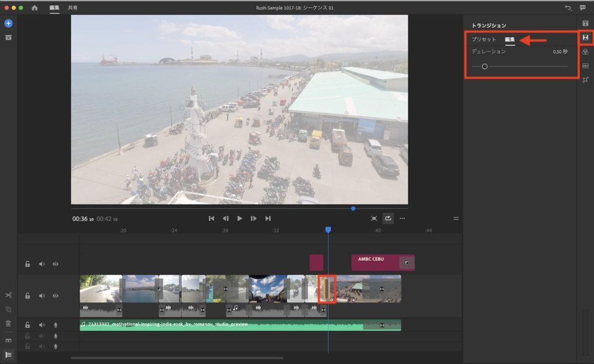
Task: Open the 共有 tab
Action: [73, 8]
